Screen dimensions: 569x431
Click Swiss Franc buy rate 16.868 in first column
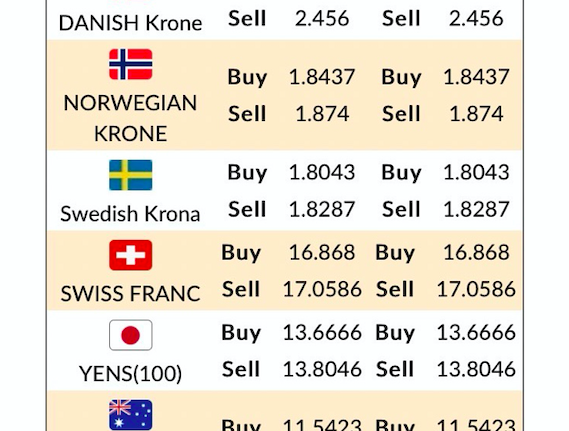(322, 252)
